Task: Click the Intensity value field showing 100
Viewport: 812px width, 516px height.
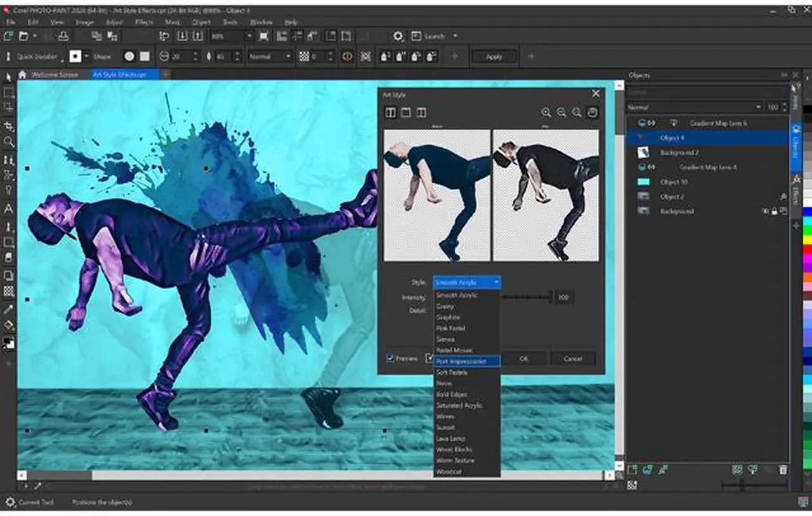Action: (564, 297)
